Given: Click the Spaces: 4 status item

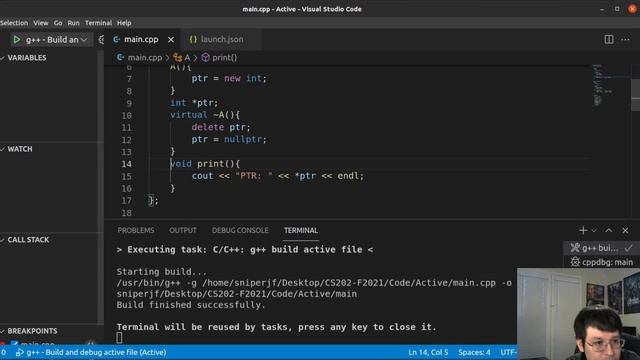Looking at the screenshot, I should click(x=474, y=352).
